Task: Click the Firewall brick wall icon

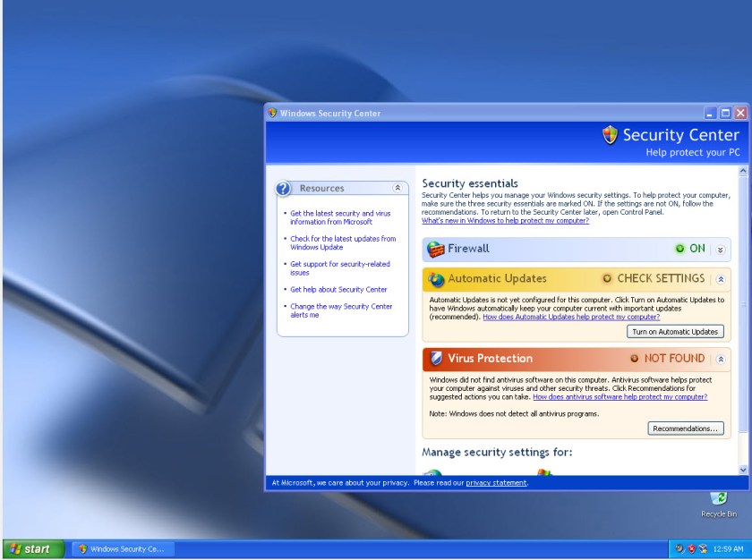Action: [x=435, y=249]
